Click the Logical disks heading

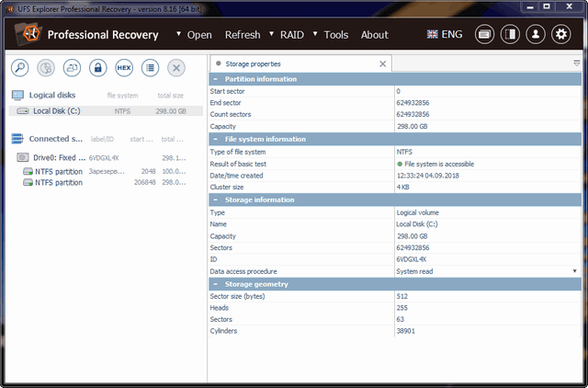52,96
